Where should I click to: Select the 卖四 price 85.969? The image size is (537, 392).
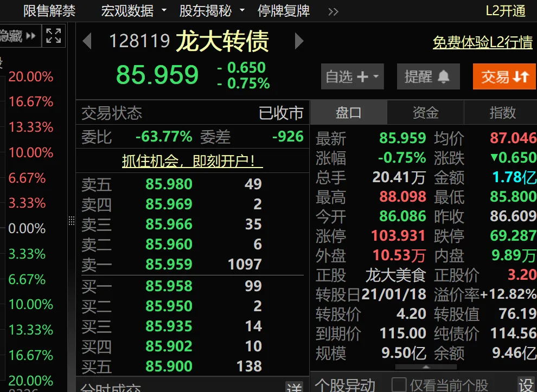click(x=169, y=204)
